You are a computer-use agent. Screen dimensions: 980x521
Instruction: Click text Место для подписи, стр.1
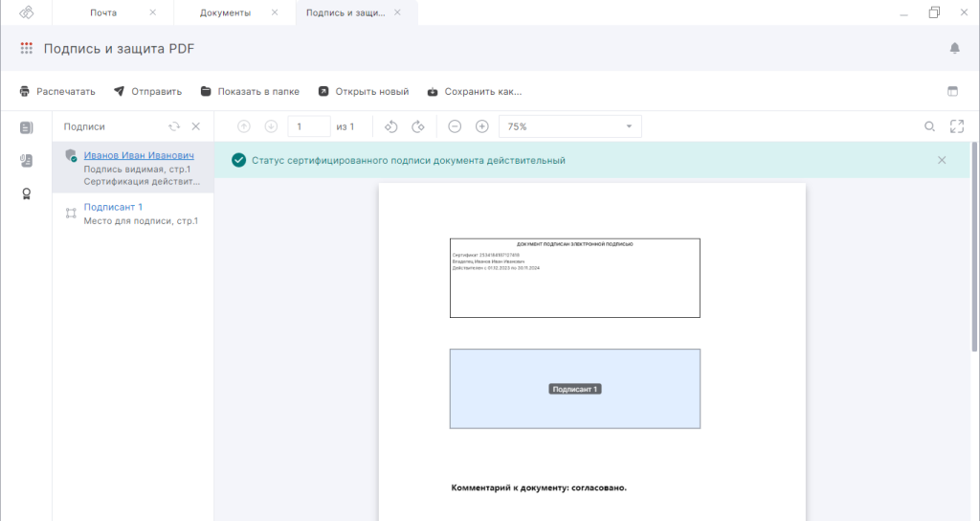point(141,221)
